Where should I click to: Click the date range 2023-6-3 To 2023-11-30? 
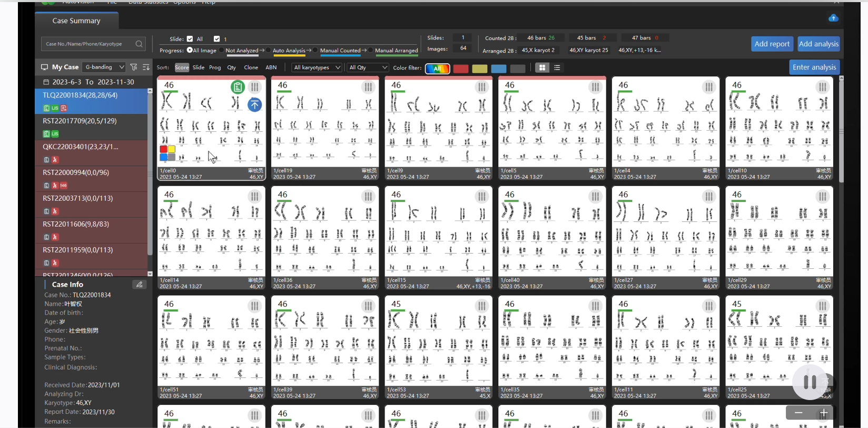[93, 82]
